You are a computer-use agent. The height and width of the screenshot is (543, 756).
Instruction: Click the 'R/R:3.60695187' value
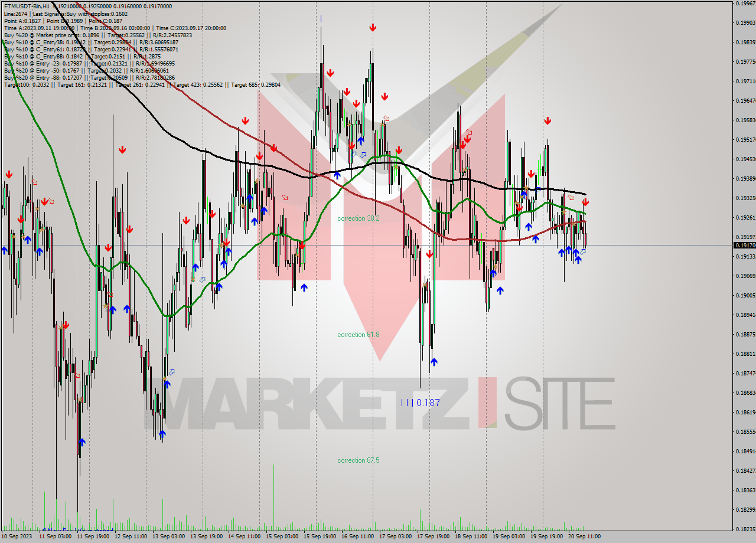pos(158,42)
